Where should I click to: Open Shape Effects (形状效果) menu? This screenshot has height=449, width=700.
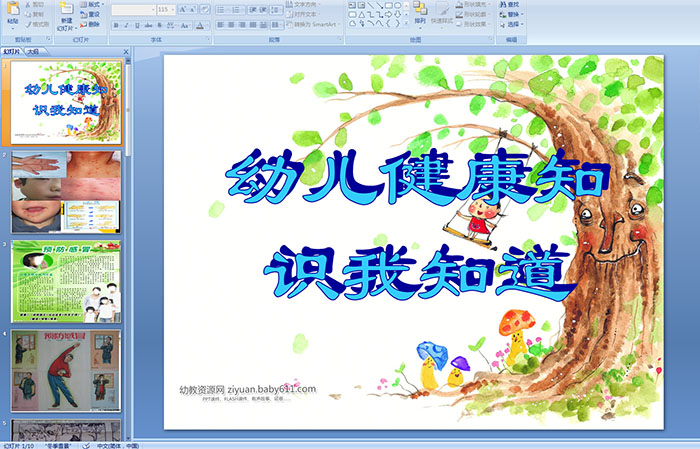click(472, 24)
